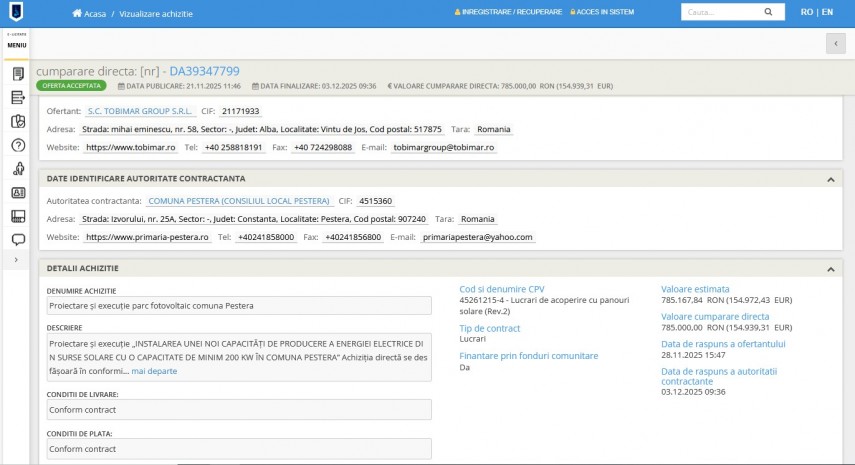Click the list-with-arrow icon in sidebar
This screenshot has height=465, width=855.
17,97
